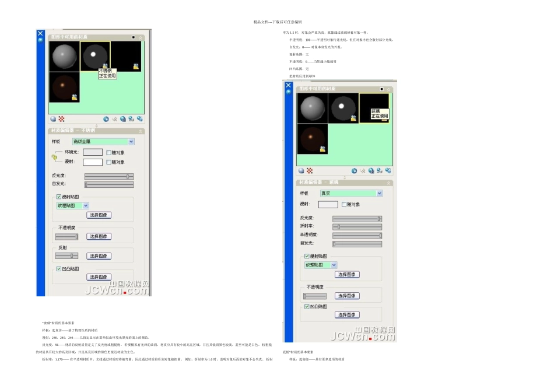Click 选择图像 button under 漫射贴图 in 玻璃 editor

[x=347, y=274]
